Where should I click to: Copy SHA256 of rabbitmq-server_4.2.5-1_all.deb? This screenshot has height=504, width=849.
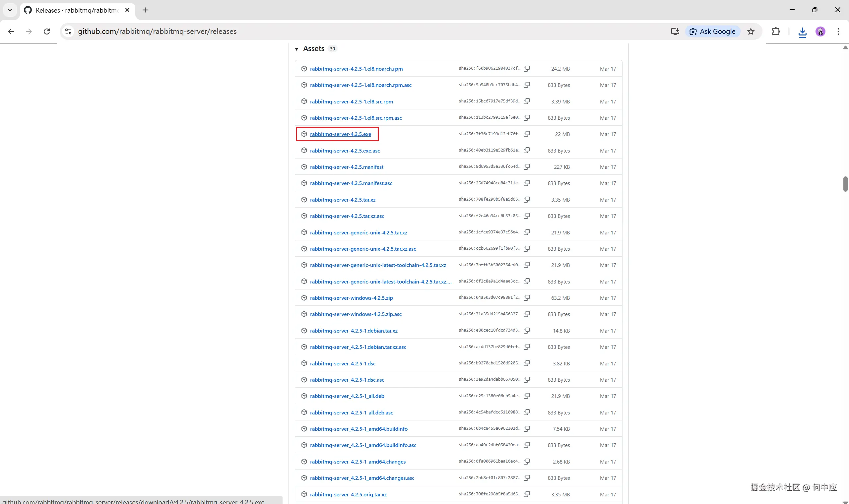pos(526,396)
